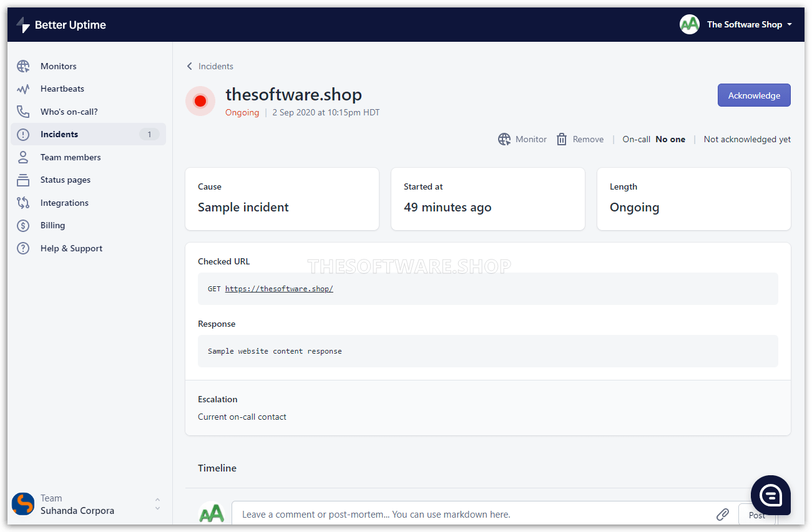Click the red ongoing incident status dot
Viewport: 812px width, 532px height.
point(200,101)
